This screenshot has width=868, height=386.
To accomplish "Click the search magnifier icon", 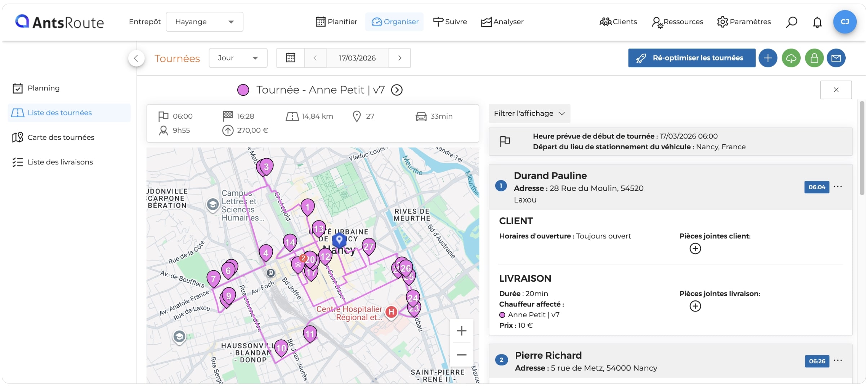I will pyautogui.click(x=791, y=22).
